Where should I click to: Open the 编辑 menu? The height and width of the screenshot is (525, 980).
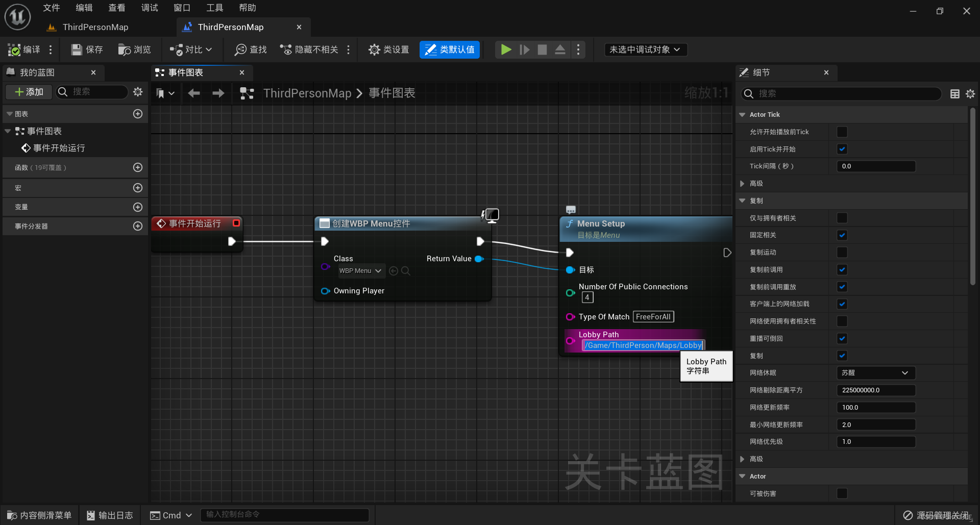point(84,8)
